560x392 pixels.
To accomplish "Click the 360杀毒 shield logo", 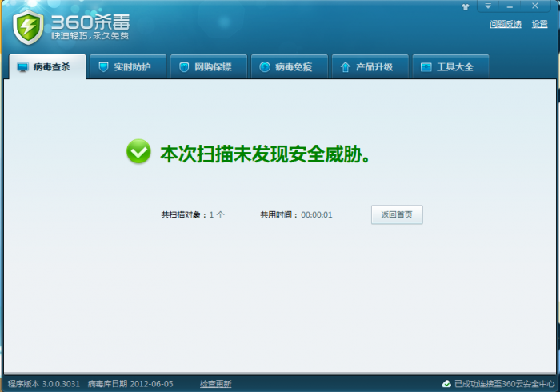I will click(x=28, y=27).
